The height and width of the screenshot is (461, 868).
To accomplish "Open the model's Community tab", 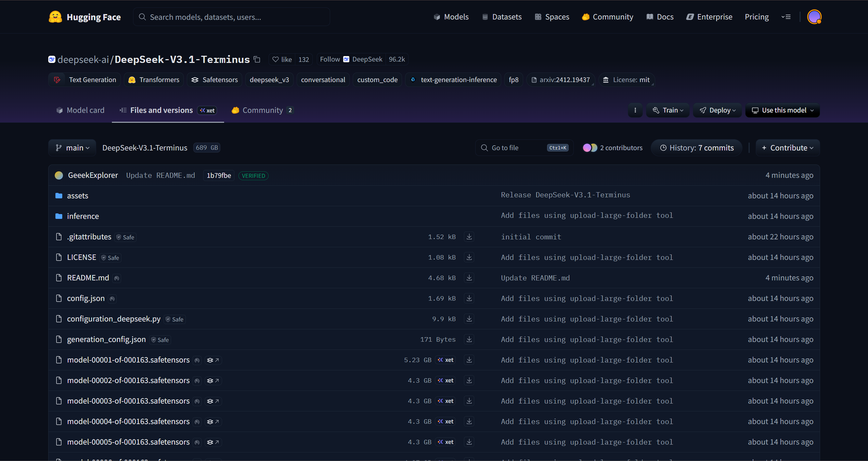I will 263,110.
